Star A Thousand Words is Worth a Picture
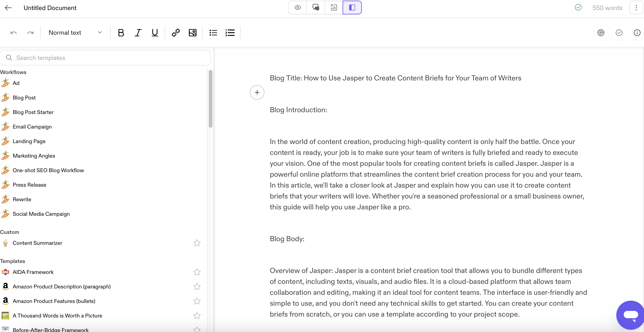The height and width of the screenshot is (332, 644). pos(197,315)
